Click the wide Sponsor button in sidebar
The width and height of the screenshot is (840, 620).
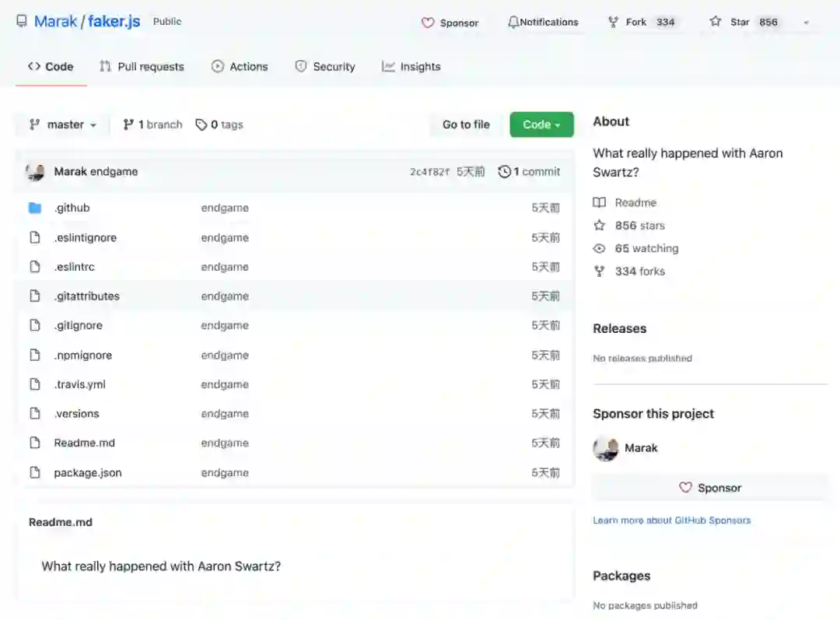[710, 488]
